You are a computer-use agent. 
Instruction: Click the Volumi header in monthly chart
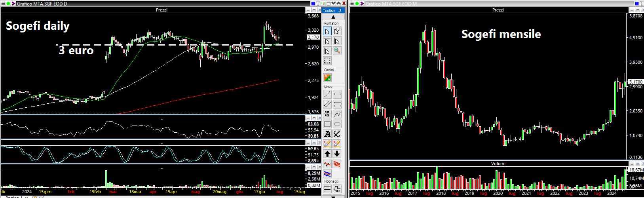pyautogui.click(x=498, y=163)
